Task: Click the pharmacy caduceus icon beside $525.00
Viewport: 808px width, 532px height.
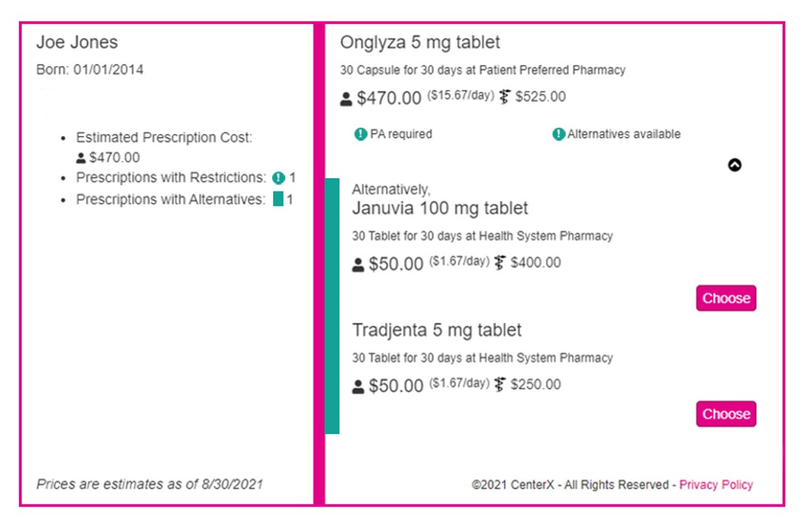Action: click(505, 97)
